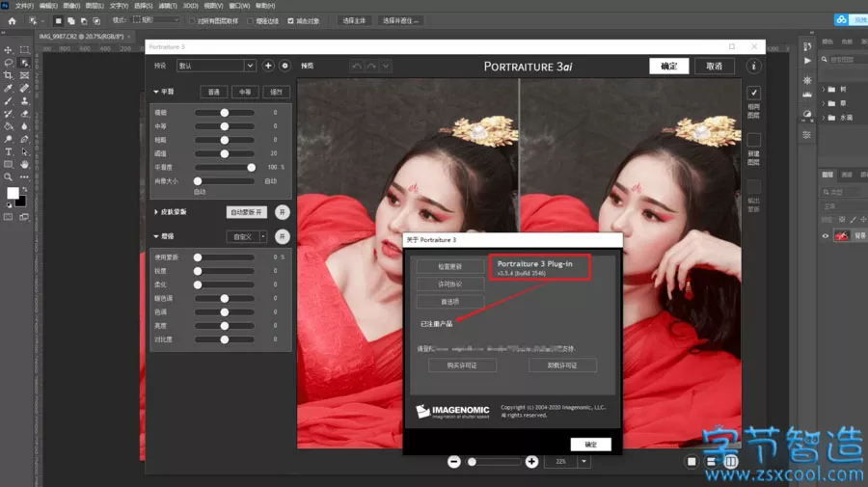The height and width of the screenshot is (487, 868).
Task: Open the Photoshop Home screen icon
Action: (13, 21)
